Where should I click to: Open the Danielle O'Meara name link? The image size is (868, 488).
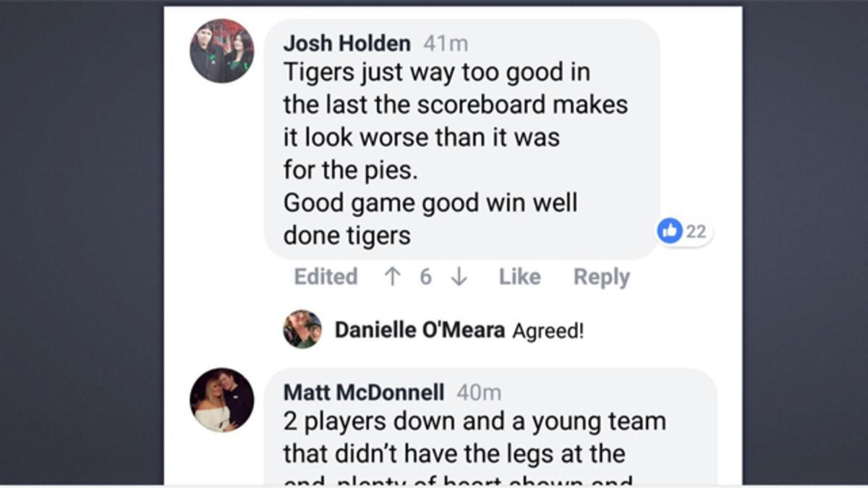click(420, 330)
